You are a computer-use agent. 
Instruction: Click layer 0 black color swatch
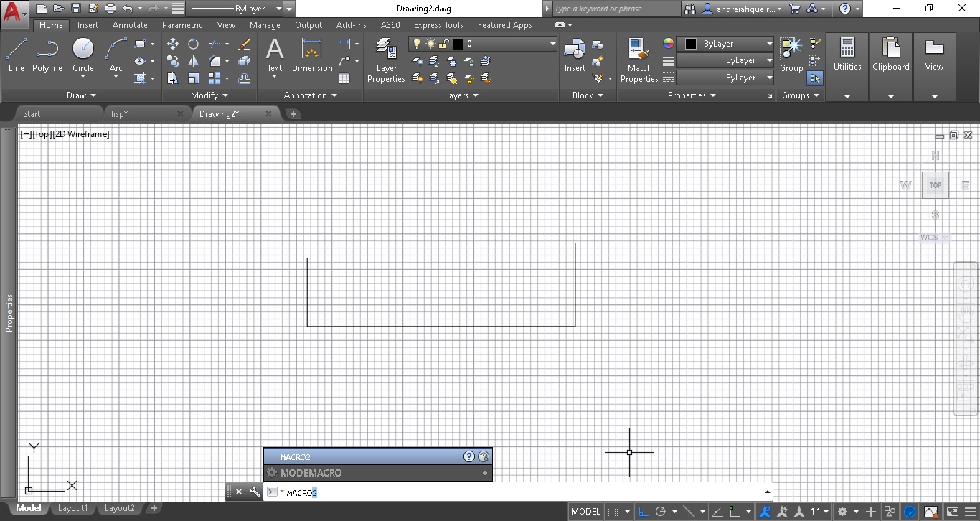click(458, 44)
